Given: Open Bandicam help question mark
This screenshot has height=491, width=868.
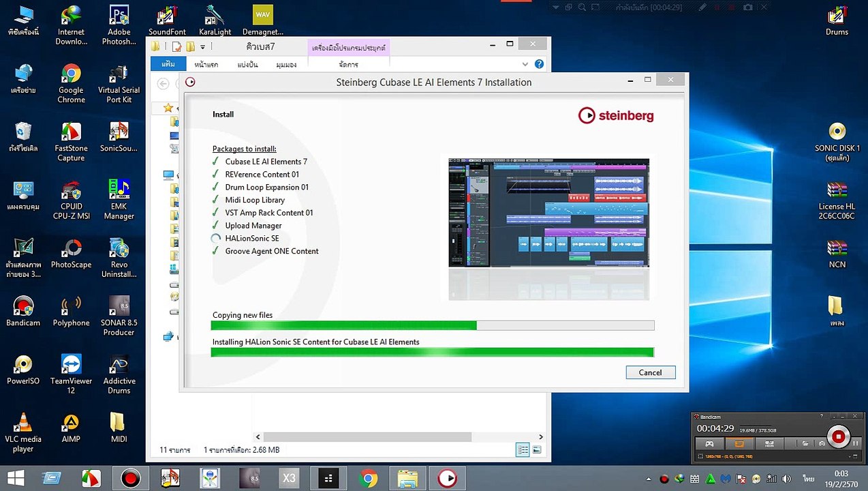Looking at the screenshot, I should 822,416.
